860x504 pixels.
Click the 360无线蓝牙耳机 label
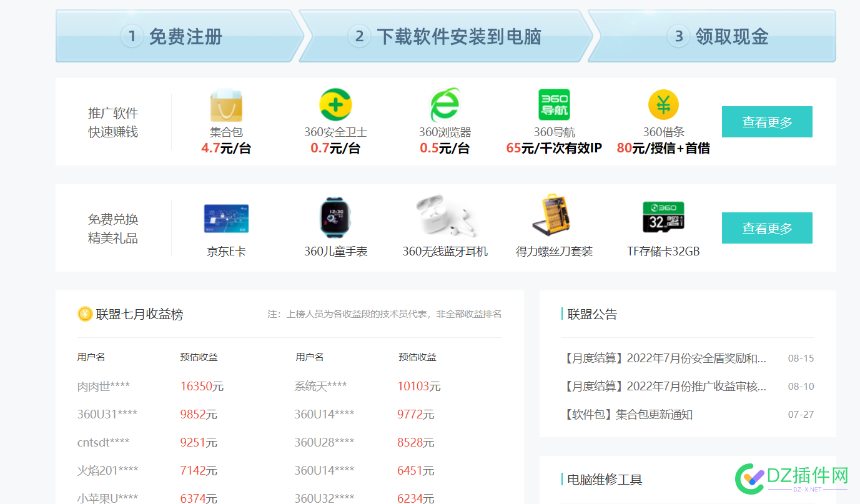(x=445, y=252)
